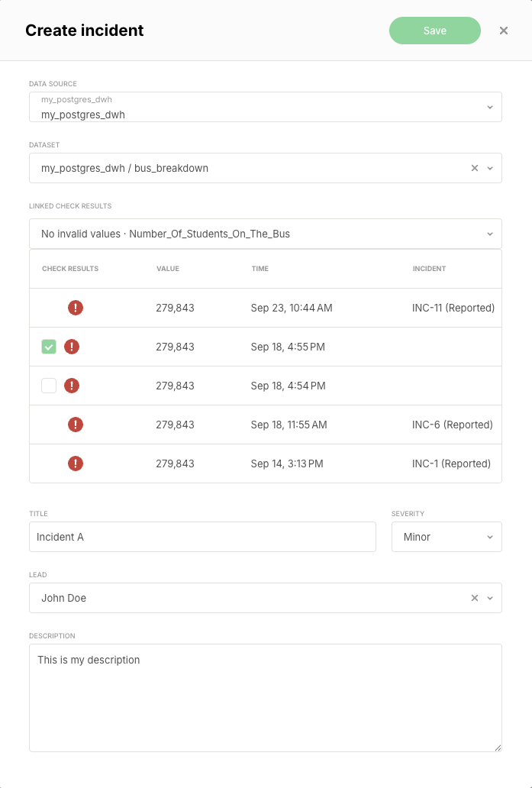Click INC-1 (Reported) incident text
This screenshot has height=788, width=532.
coord(451,463)
